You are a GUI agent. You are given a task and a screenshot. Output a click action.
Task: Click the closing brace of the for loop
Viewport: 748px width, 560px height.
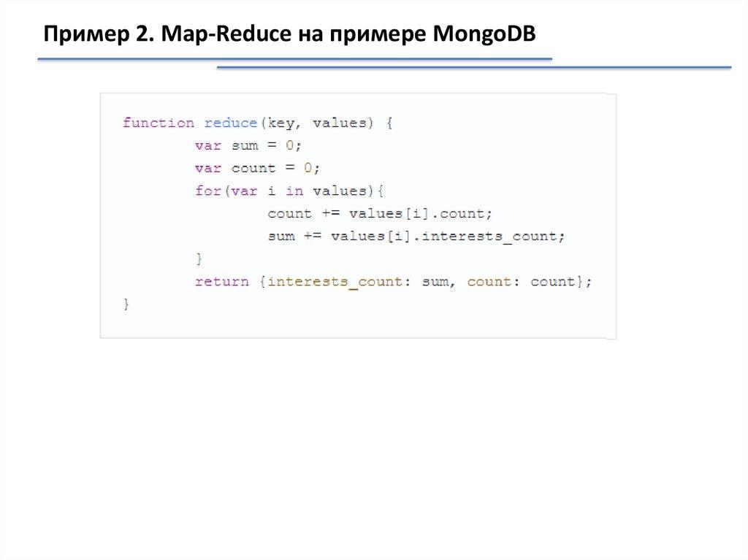pyautogui.click(x=199, y=258)
